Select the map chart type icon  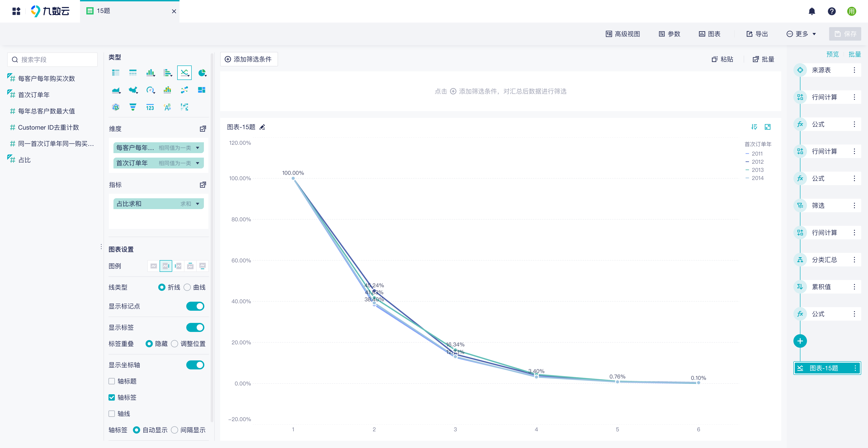tap(133, 90)
